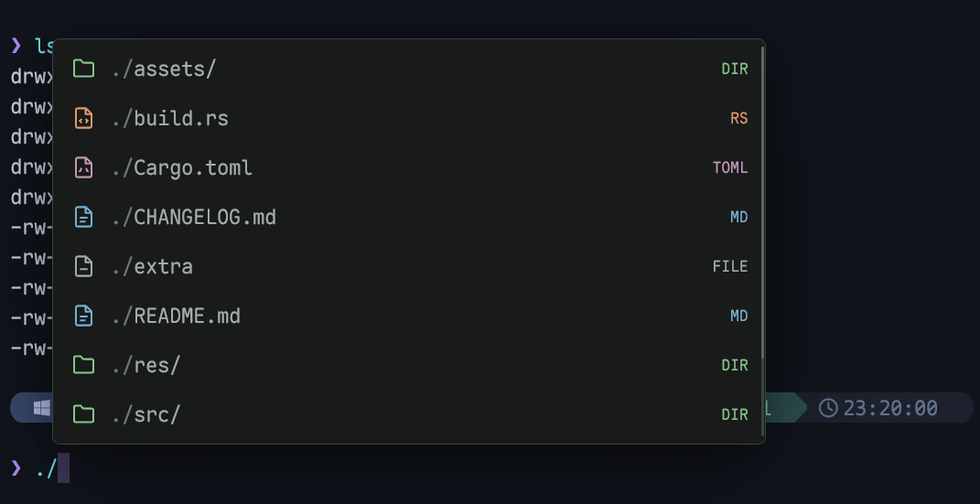Click the TOML type tag

pyautogui.click(x=730, y=167)
